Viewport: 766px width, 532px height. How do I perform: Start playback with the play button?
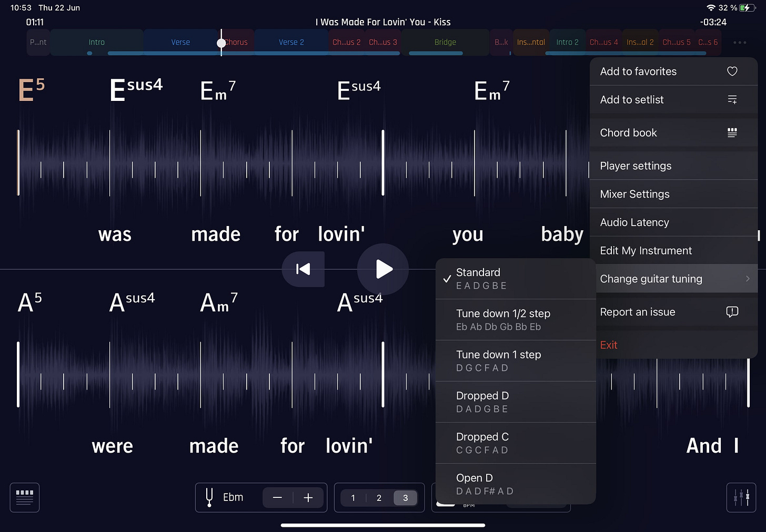[x=383, y=269]
